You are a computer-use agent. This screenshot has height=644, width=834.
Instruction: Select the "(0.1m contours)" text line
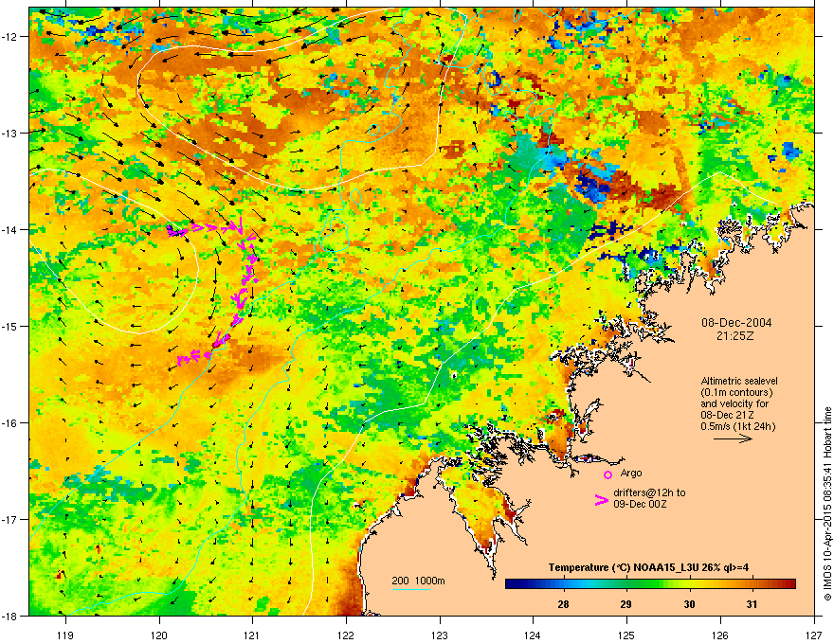point(736,393)
